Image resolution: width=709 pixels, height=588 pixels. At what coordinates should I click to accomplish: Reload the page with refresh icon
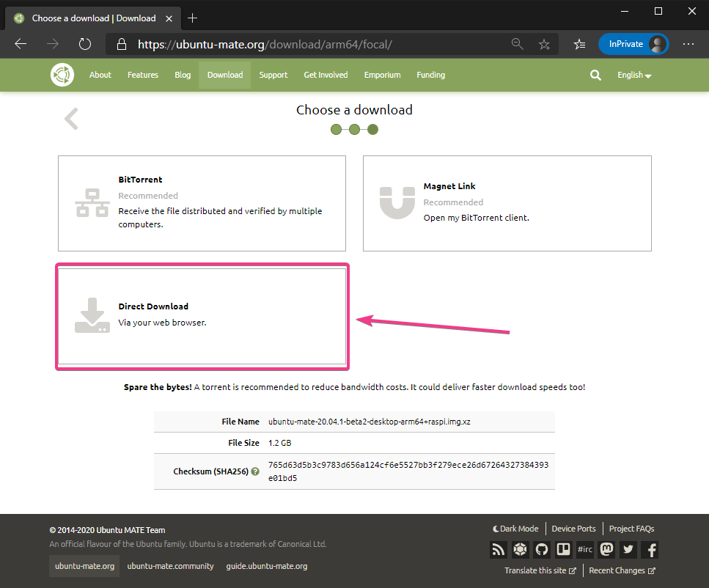click(85, 44)
